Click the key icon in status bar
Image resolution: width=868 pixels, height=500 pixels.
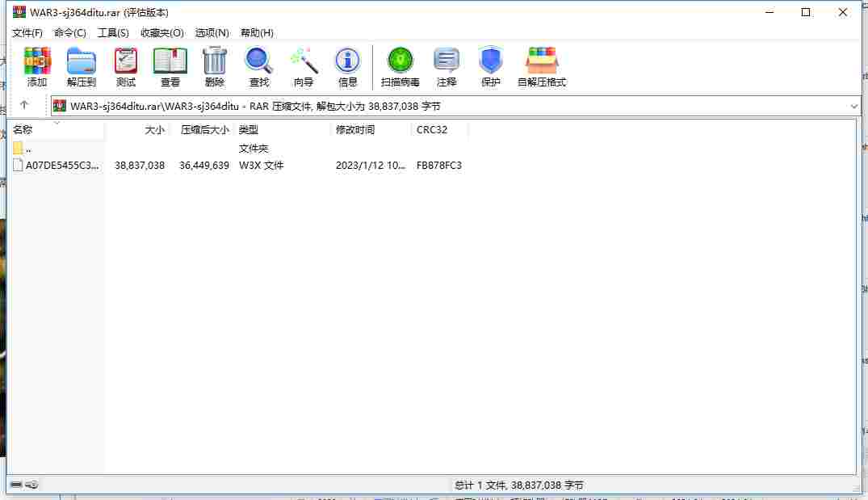pyautogui.click(x=31, y=485)
